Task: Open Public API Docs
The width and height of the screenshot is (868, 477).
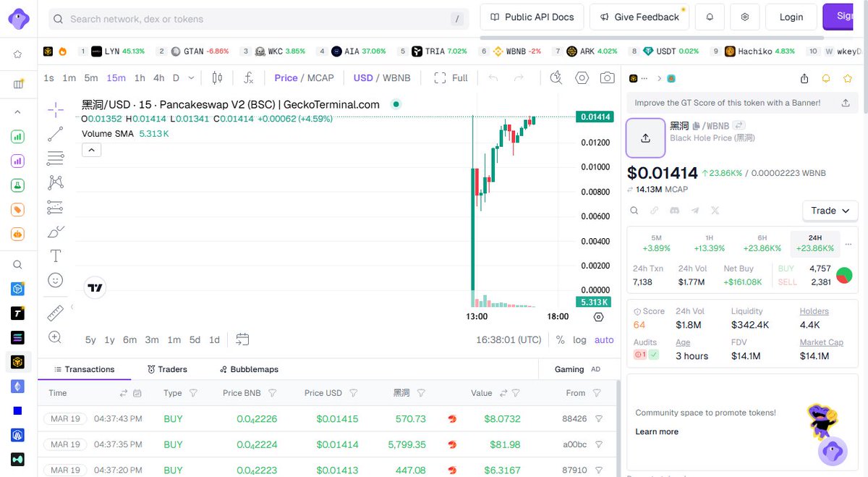Action: tap(532, 17)
